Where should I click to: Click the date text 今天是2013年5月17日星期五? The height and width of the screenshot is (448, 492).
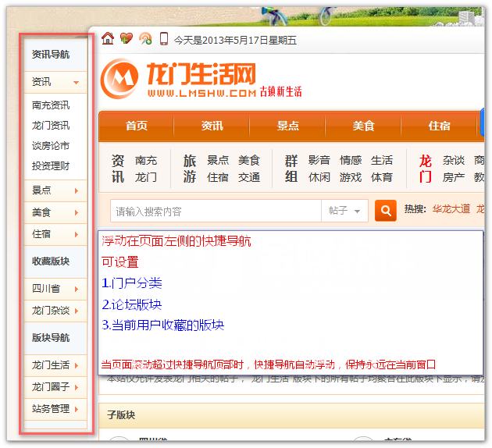coord(235,40)
